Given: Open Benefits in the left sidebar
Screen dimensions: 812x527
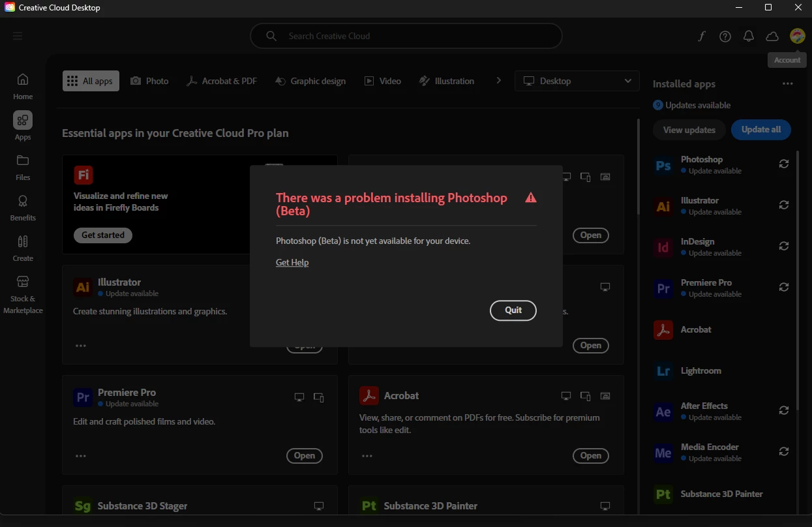Looking at the screenshot, I should [23, 207].
